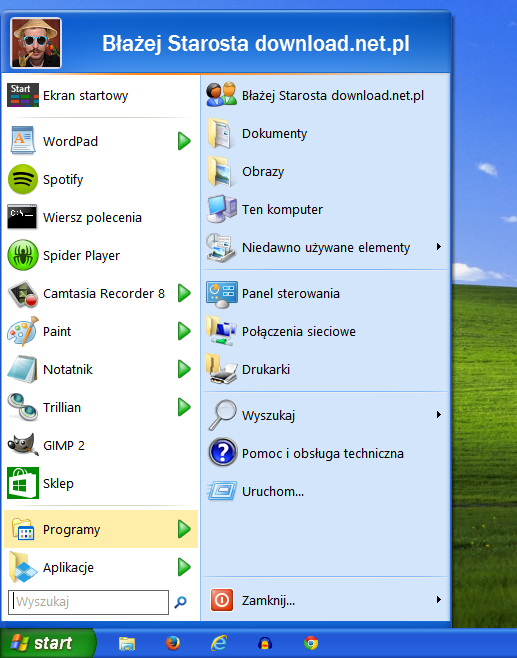Choose Panel sterowania label
The width and height of the screenshot is (517, 658).
pos(290,293)
